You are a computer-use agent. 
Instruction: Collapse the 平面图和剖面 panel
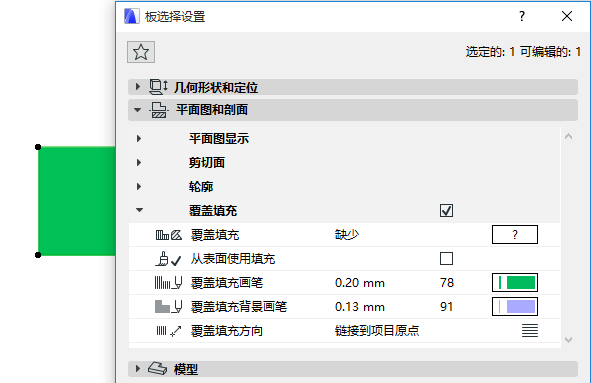[x=138, y=110]
